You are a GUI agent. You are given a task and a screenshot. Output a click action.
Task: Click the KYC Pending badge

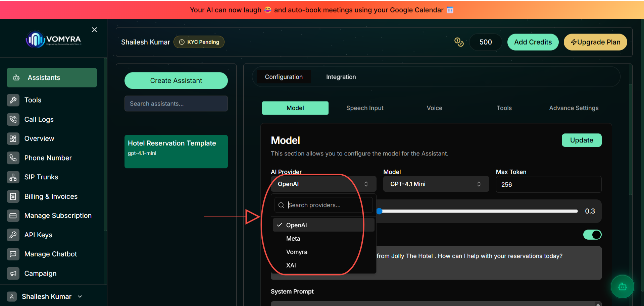pyautogui.click(x=199, y=42)
